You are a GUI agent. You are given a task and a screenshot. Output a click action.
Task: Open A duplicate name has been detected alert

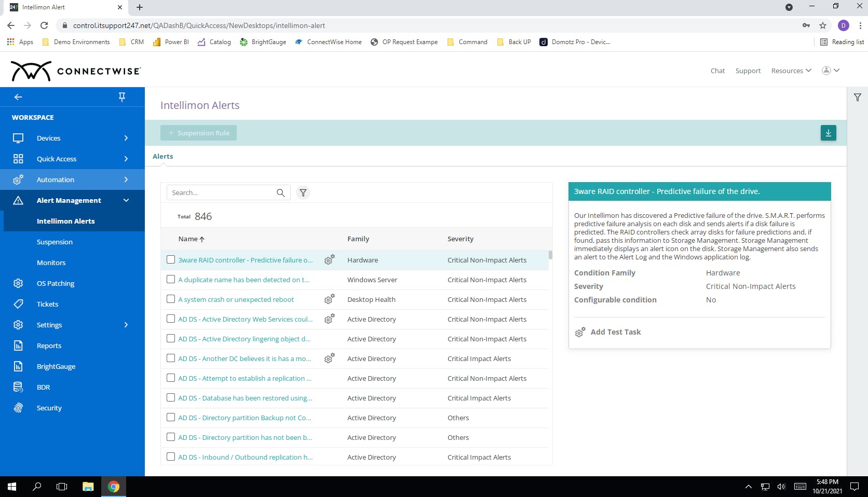pos(243,280)
